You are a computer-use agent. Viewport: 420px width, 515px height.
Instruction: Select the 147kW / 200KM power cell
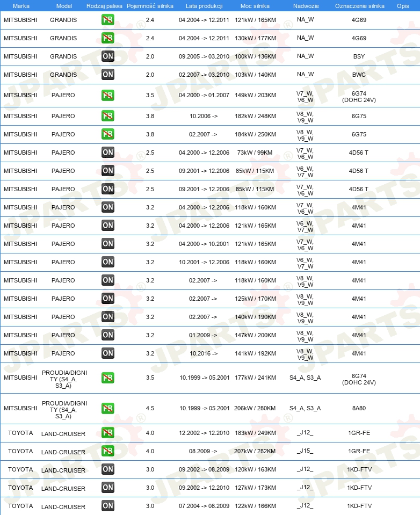(x=255, y=335)
